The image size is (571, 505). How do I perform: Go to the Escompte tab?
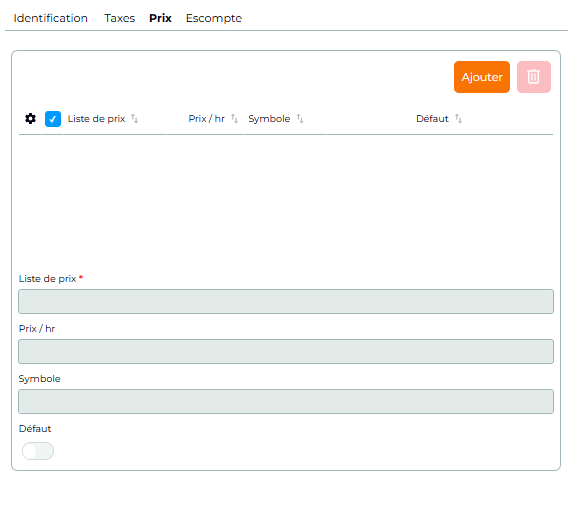pos(214,18)
